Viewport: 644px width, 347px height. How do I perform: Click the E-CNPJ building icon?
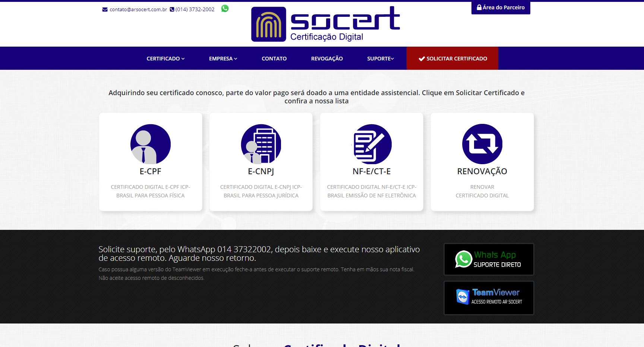[x=261, y=144]
